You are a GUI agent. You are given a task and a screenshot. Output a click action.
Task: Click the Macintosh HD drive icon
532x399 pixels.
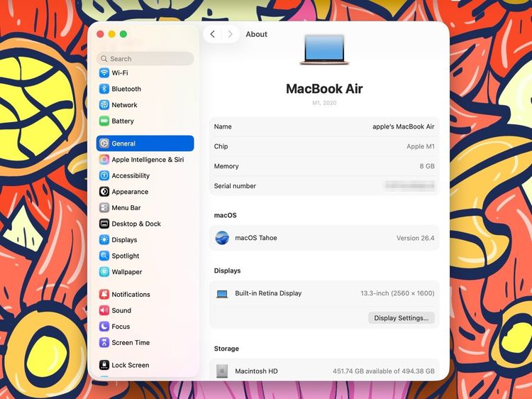point(222,371)
